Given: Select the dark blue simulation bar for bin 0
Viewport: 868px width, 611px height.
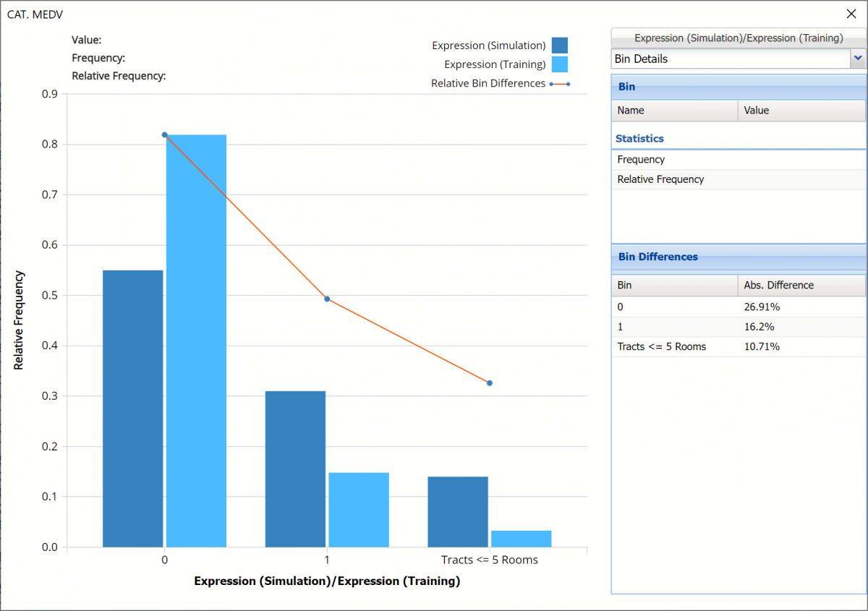Looking at the screenshot, I should [133, 409].
